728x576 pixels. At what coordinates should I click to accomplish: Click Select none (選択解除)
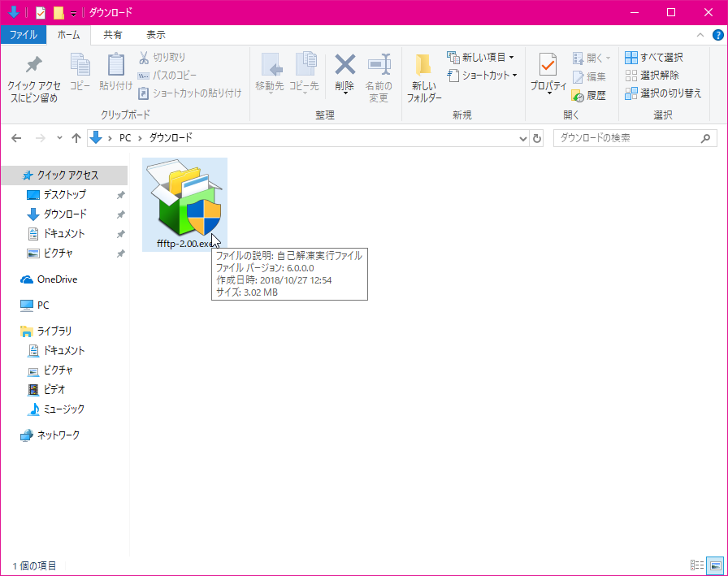tap(652, 76)
